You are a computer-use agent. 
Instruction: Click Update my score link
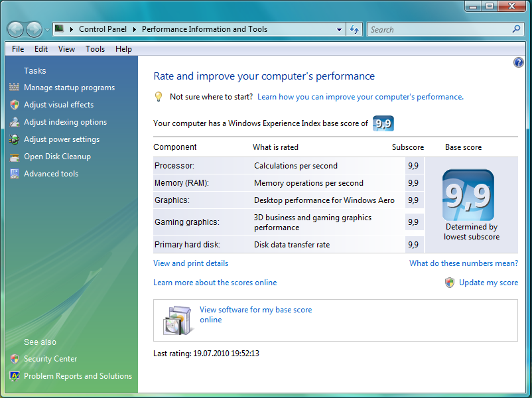coord(488,283)
